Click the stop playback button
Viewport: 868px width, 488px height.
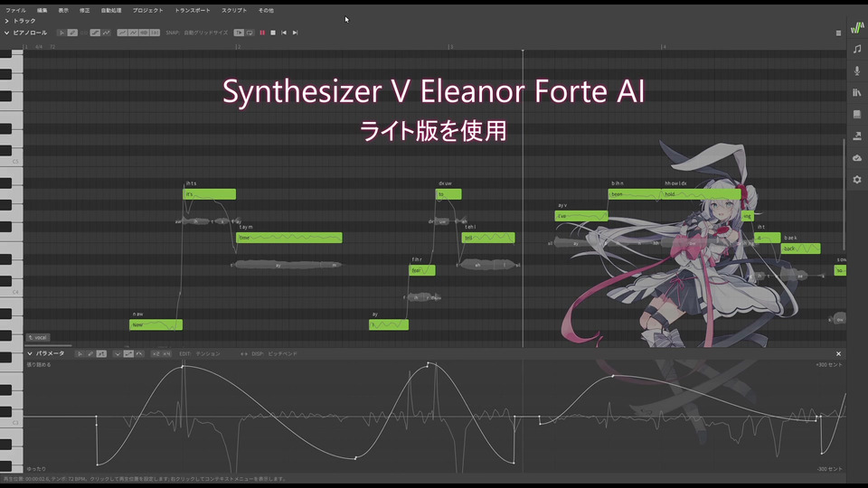pyautogui.click(x=272, y=33)
